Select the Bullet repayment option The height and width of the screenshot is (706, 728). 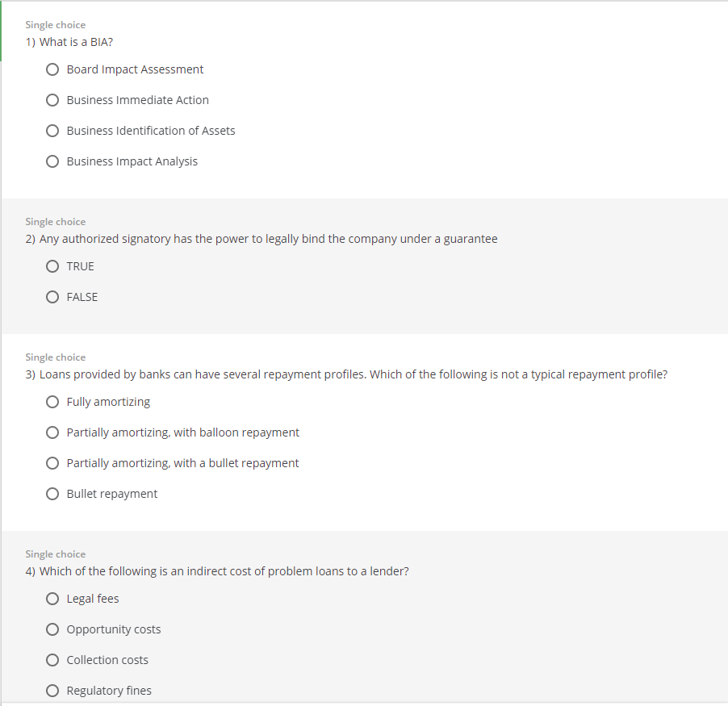(x=53, y=494)
